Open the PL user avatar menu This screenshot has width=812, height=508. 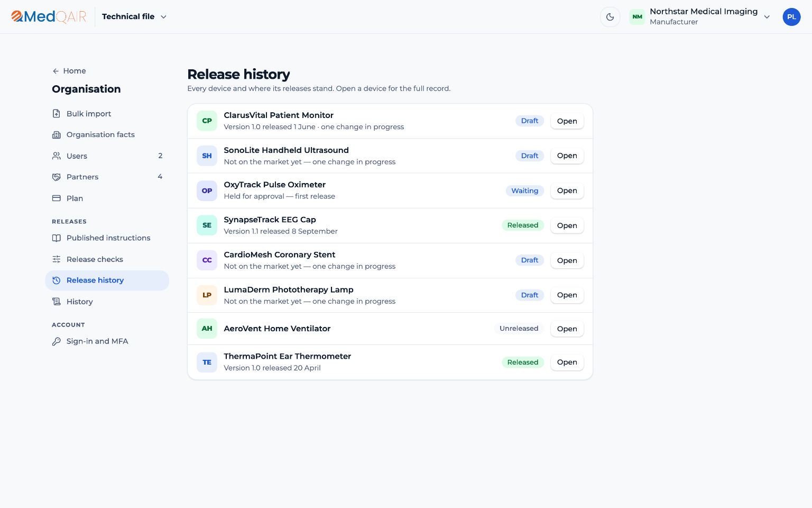coord(791,17)
